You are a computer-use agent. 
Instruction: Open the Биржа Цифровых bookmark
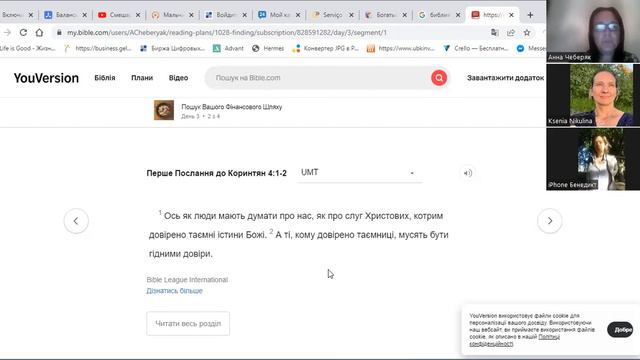click(x=172, y=48)
